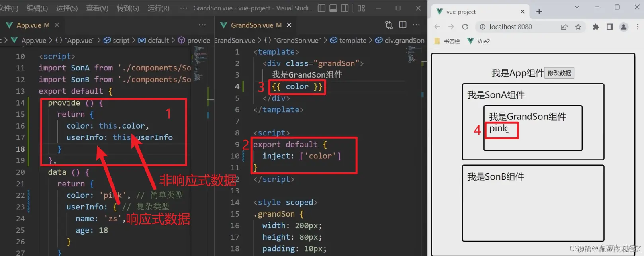Split the right editor with split icon
The width and height of the screenshot is (644, 256).
point(403,25)
